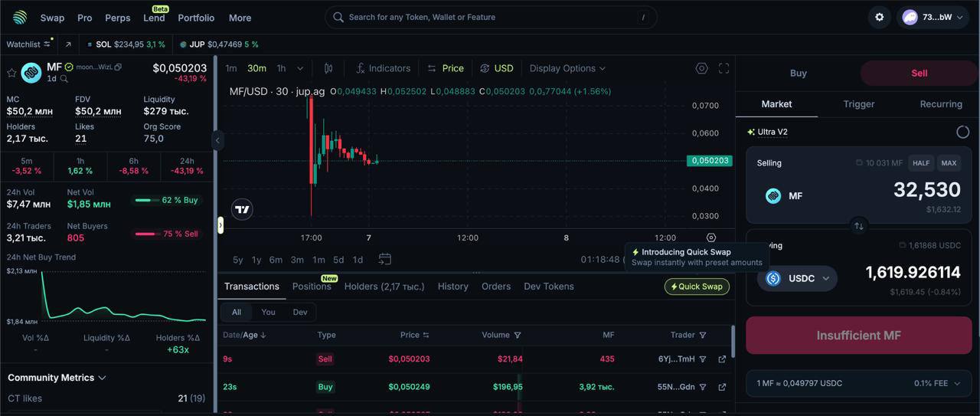Click the Price column swap icon
Screen dimensions: 980x416
pos(426,335)
